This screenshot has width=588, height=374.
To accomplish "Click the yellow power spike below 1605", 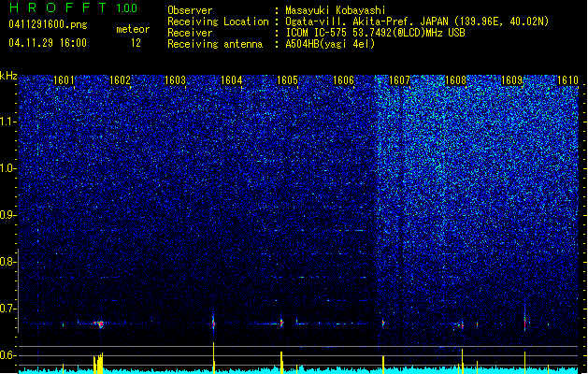I will [x=281, y=362].
